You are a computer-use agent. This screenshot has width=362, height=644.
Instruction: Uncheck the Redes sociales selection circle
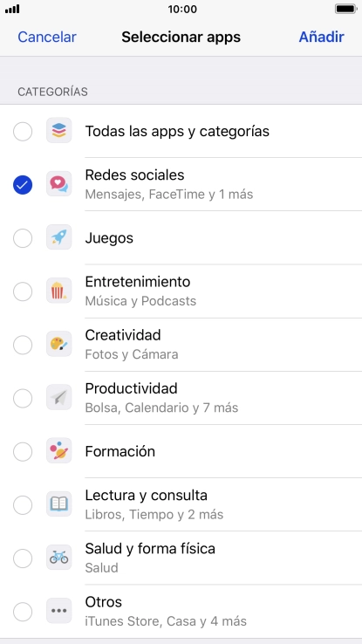(x=23, y=185)
